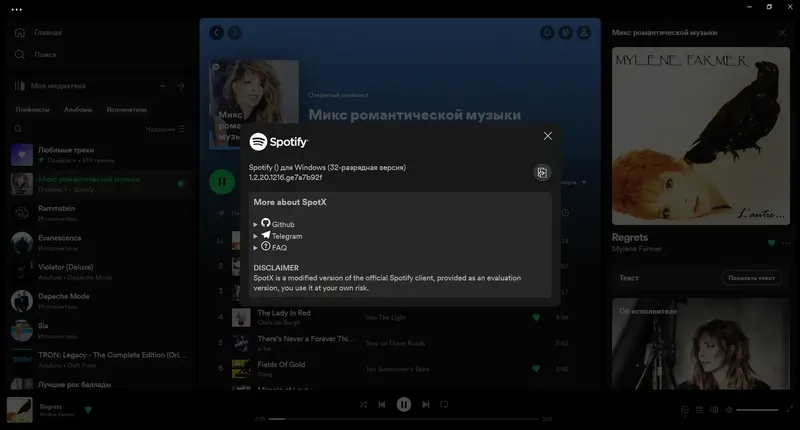Image resolution: width=800 pixels, height=430 pixels.
Task: Expand library with the arrow icon
Action: tap(181, 86)
